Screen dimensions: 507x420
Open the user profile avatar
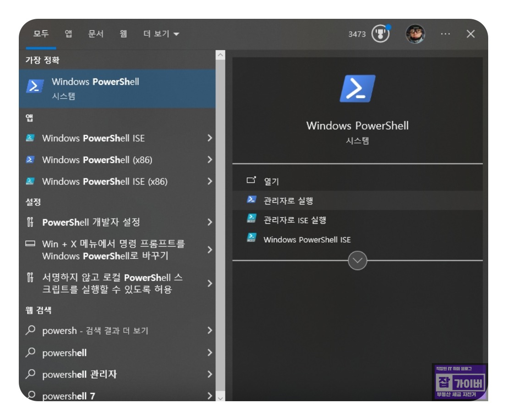pyautogui.click(x=415, y=33)
